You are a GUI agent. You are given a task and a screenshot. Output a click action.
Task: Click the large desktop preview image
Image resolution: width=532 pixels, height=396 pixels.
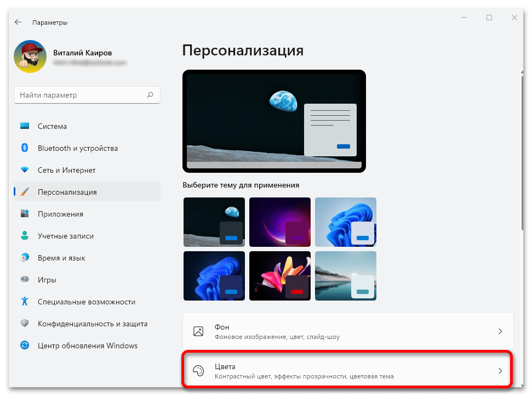(274, 121)
